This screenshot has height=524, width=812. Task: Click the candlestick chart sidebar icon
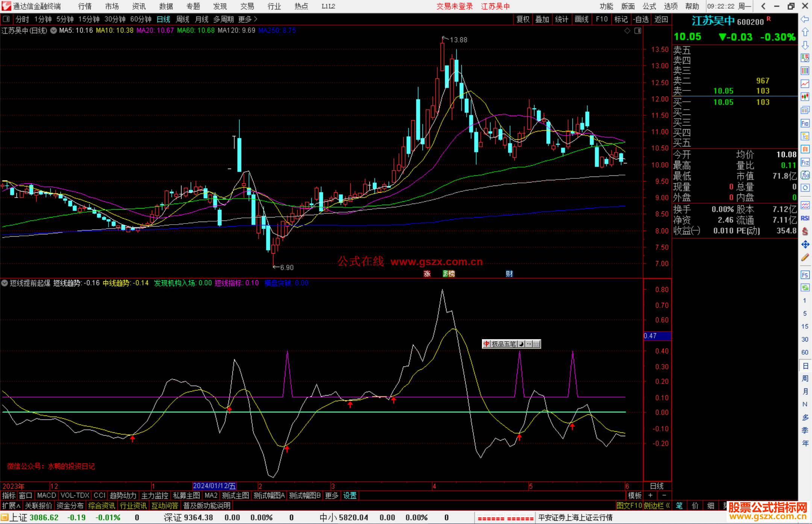pyautogui.click(x=805, y=97)
